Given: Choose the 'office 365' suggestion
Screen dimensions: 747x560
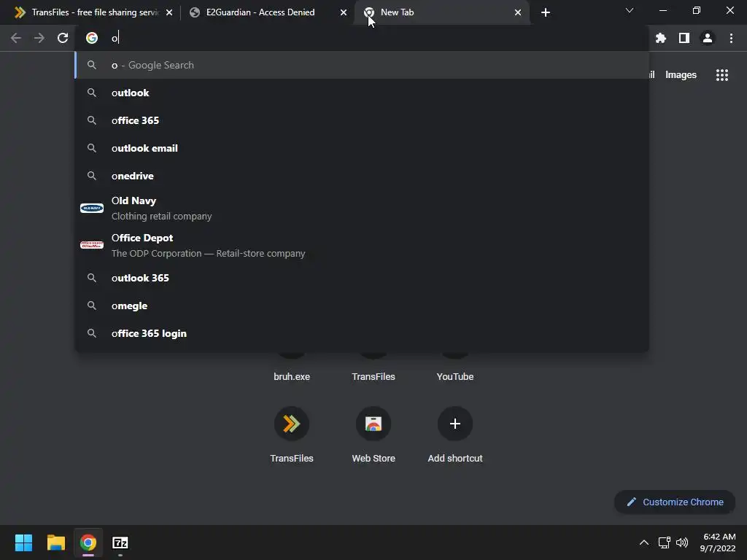Looking at the screenshot, I should pos(362,120).
